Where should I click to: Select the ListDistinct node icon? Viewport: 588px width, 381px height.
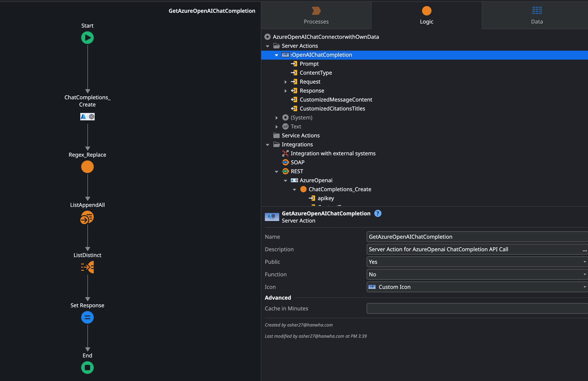coord(87,267)
